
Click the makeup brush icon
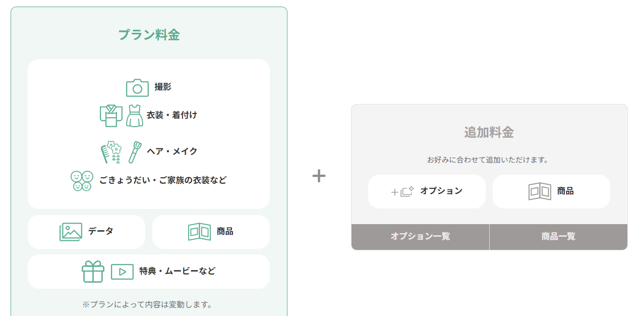[135, 152]
